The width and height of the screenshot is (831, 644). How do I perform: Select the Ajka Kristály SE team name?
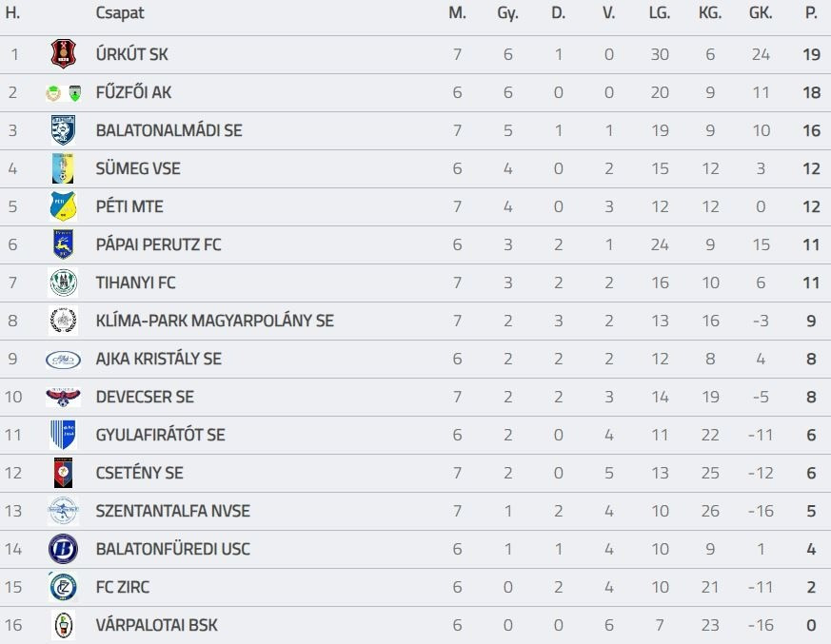tap(158, 359)
